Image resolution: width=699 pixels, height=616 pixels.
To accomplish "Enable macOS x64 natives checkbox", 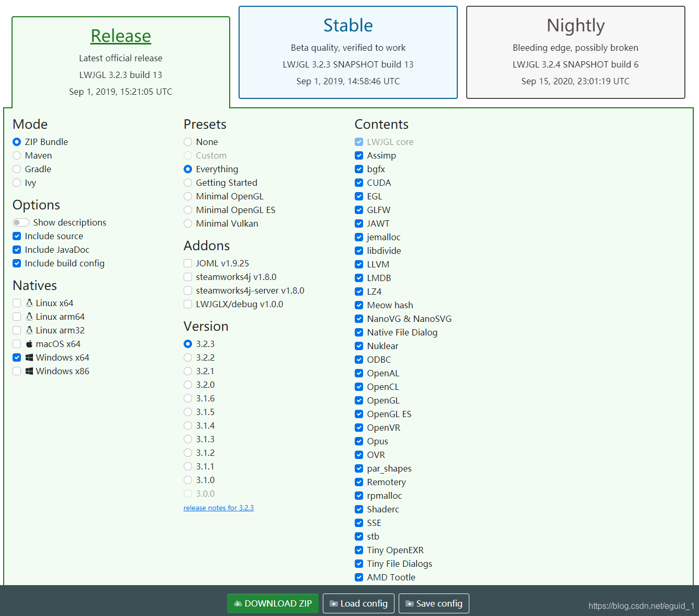I will (x=17, y=344).
